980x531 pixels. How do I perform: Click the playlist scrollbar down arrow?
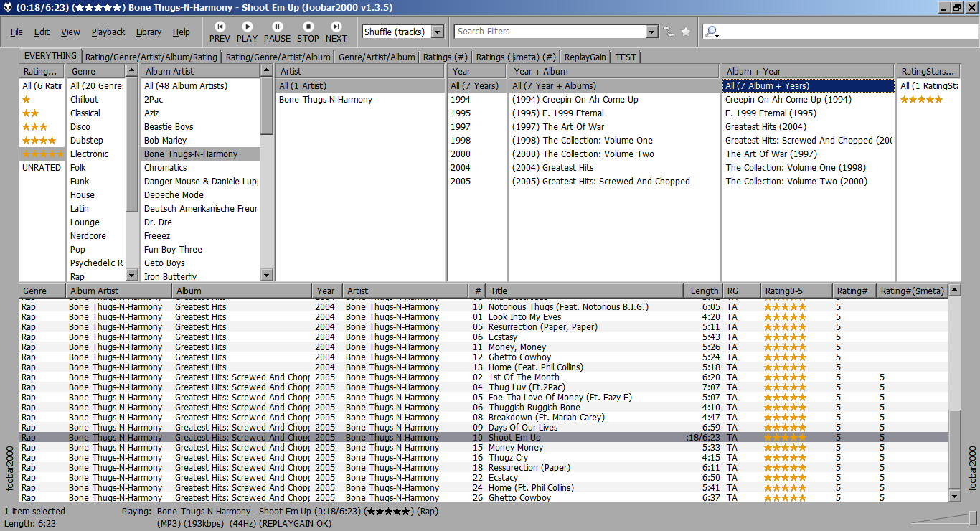pos(955,496)
